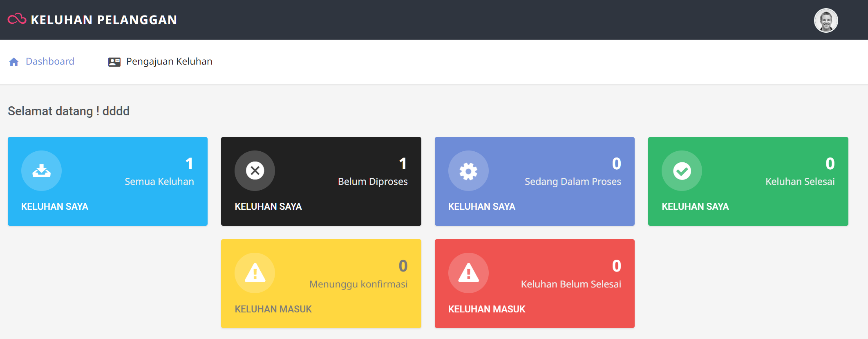Click KELUHAN SAYA footer on the green card
The image size is (868, 339).
point(695,207)
